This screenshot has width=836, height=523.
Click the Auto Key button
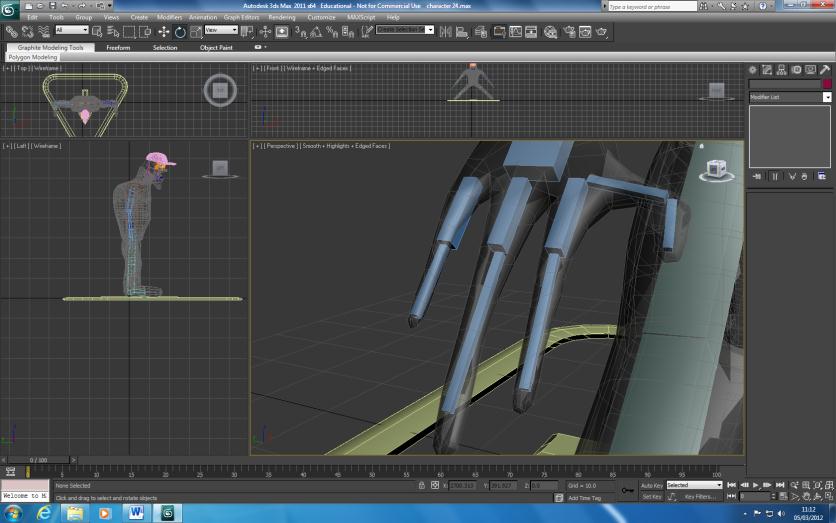[x=652, y=486]
